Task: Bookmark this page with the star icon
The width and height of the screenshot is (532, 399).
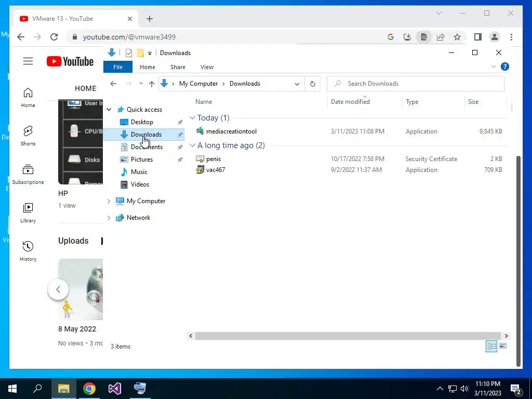Action: [457, 37]
